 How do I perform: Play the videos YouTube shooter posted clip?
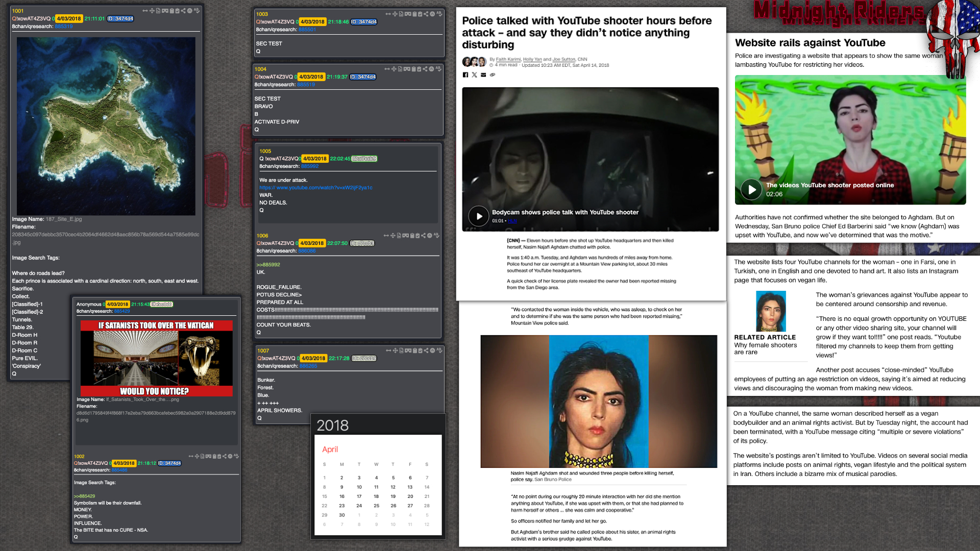click(751, 189)
